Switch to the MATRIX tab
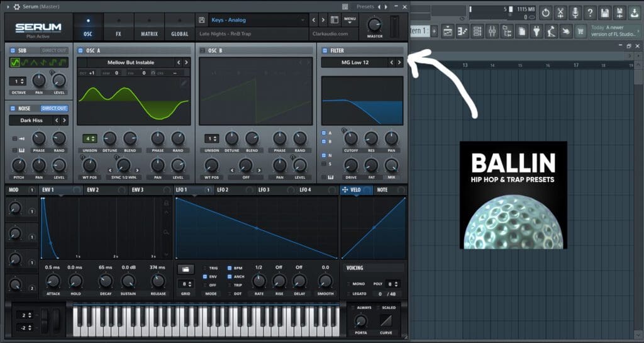Screen dimensions: 644x343 149,27
